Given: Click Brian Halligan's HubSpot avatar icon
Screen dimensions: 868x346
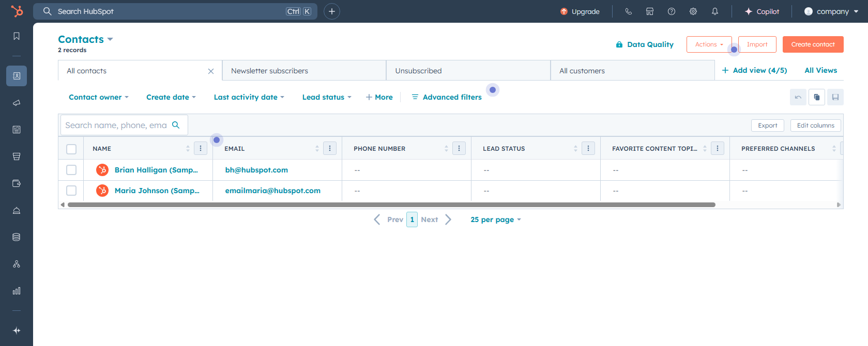Looking at the screenshot, I should [x=102, y=170].
